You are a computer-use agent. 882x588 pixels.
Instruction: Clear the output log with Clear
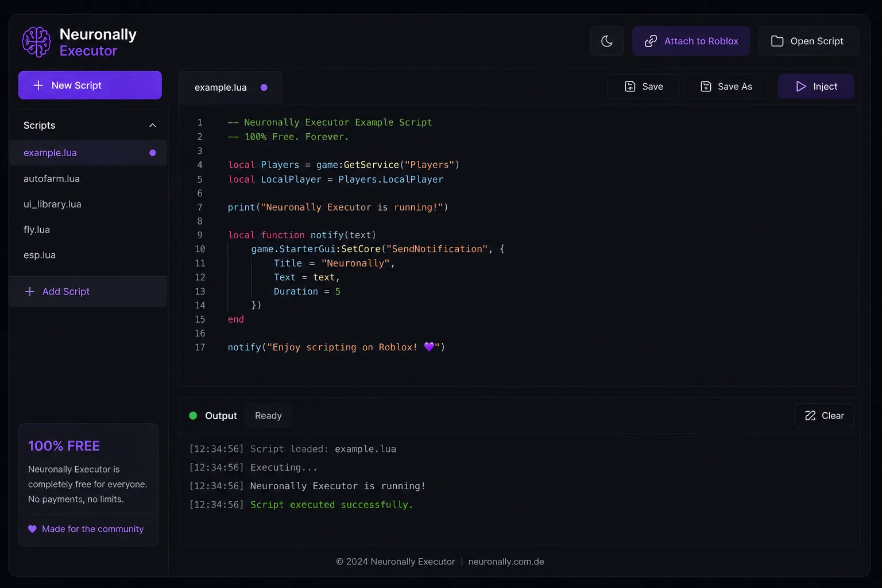pyautogui.click(x=824, y=415)
